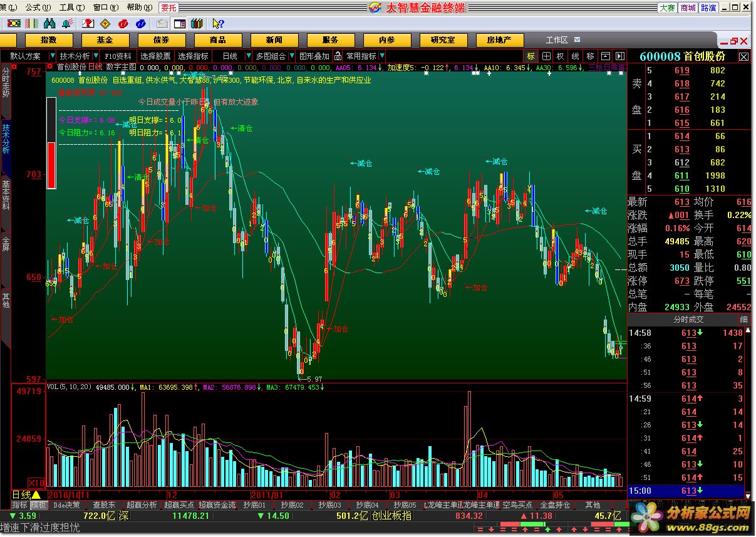Click the striped bars toolbar icon

coord(32,24)
